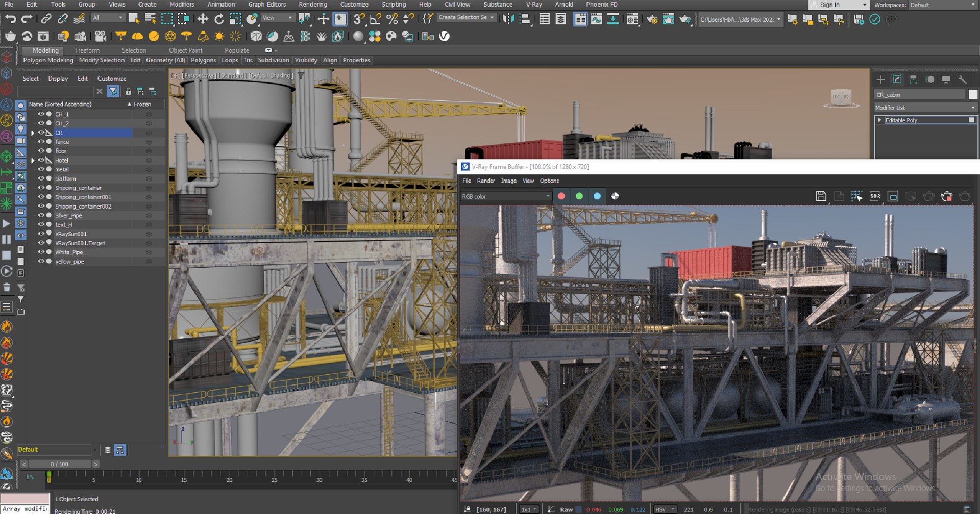The width and height of the screenshot is (980, 514).
Task: Toggle Percent Snap
Action: pos(392,19)
